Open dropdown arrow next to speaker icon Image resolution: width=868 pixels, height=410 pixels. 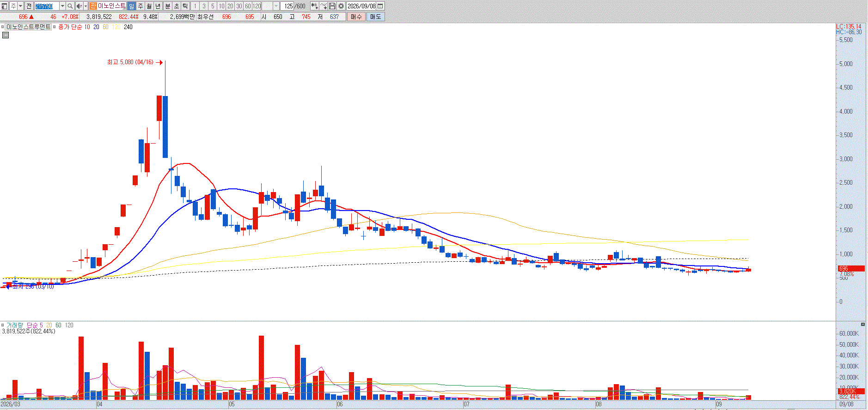[x=86, y=6]
